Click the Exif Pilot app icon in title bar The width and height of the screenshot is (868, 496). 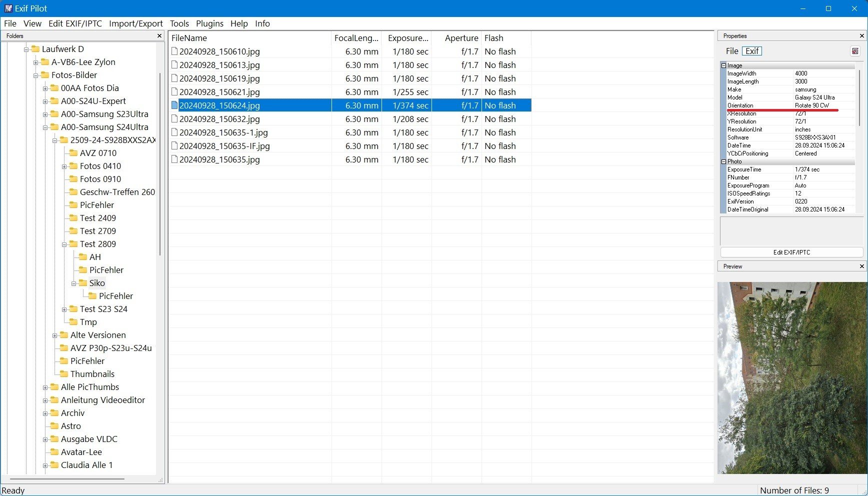pos(8,8)
